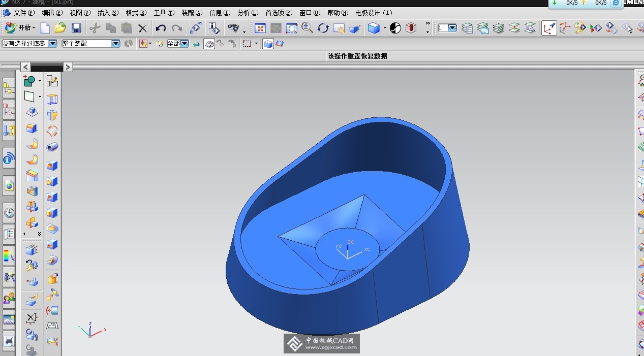Open the binoculars find tool
Viewport: 644px width, 356px height.
(x=233, y=28)
